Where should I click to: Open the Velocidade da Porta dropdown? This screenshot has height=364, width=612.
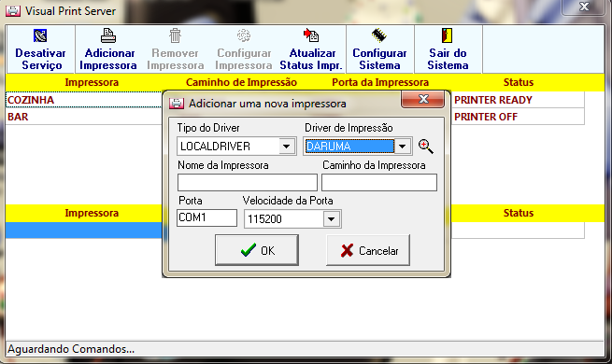(x=332, y=219)
